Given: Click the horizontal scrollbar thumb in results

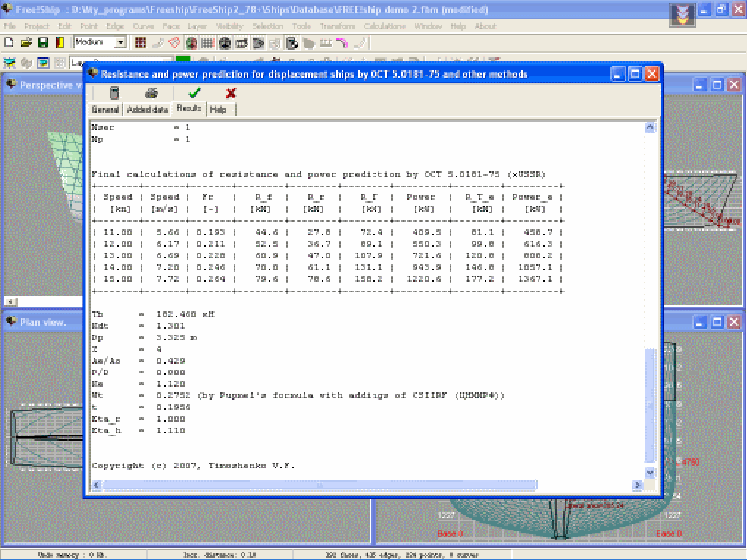Looking at the screenshot, I should click(x=319, y=485).
